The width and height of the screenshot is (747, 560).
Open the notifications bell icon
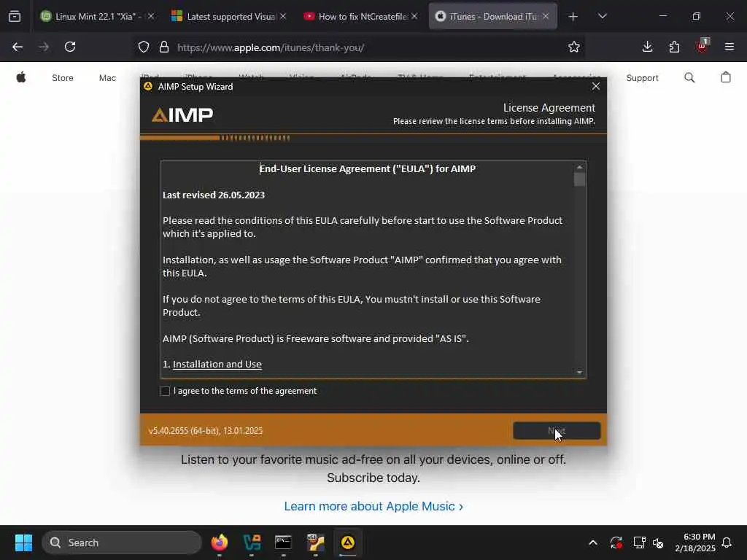click(x=727, y=542)
